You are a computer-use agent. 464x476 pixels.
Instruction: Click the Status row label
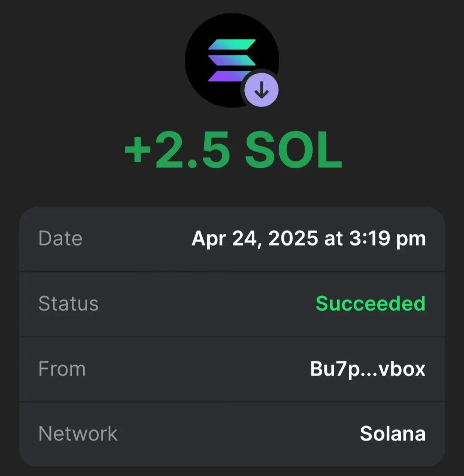point(69,303)
